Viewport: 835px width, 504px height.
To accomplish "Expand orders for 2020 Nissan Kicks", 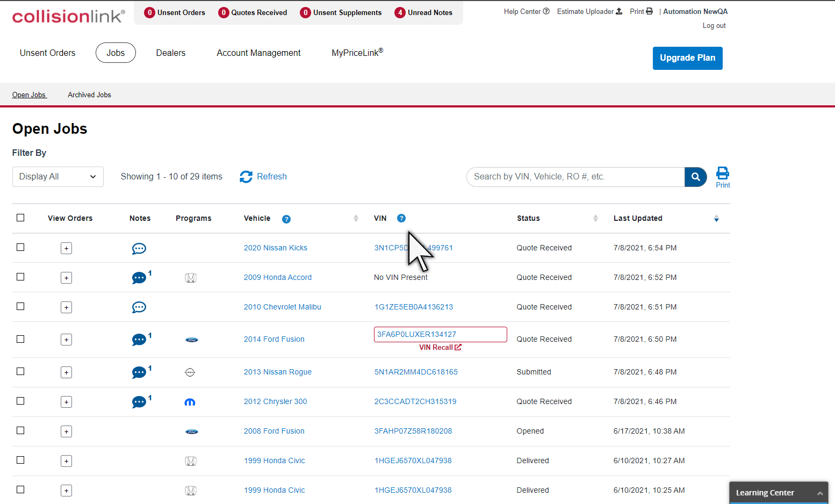I will [x=66, y=248].
